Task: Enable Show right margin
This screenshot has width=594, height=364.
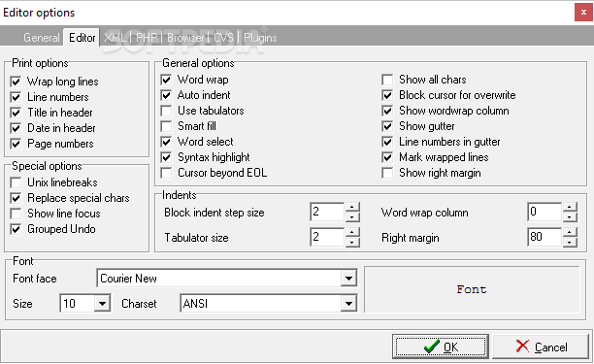Action: [x=387, y=173]
